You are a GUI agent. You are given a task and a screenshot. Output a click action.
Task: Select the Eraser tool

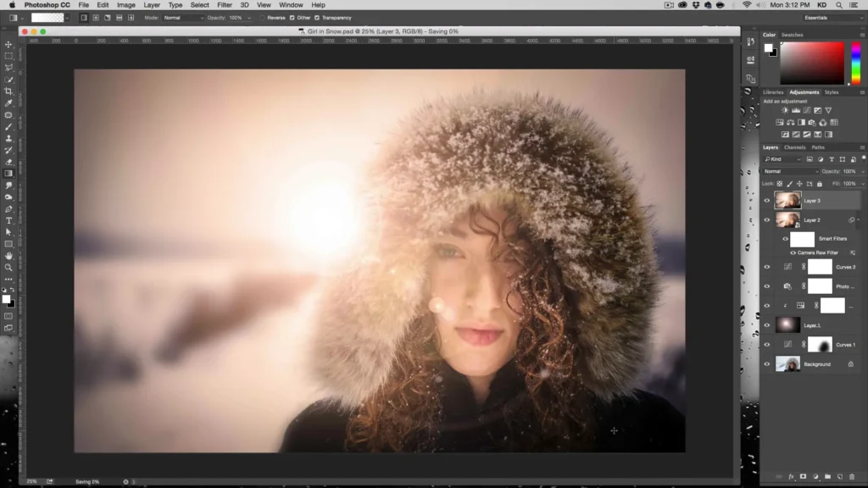pyautogui.click(x=8, y=162)
